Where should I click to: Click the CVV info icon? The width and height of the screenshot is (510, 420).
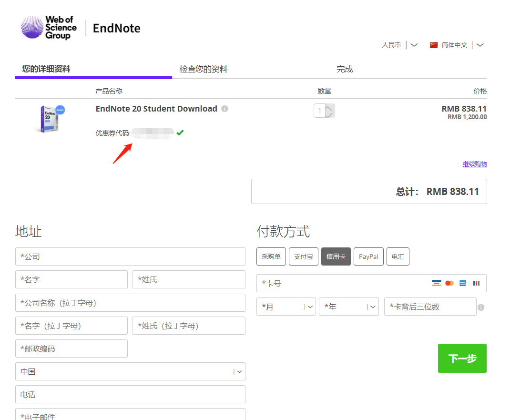[481, 307]
